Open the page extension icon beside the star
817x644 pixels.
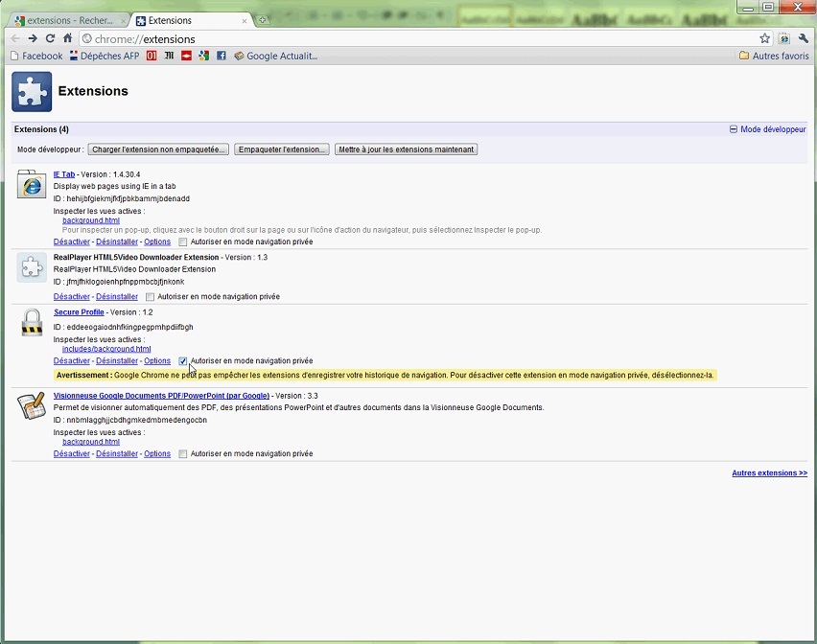pos(784,38)
